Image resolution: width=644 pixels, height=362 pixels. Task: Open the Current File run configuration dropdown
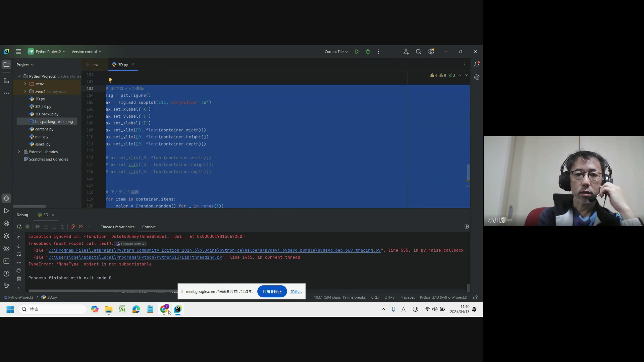click(x=336, y=52)
